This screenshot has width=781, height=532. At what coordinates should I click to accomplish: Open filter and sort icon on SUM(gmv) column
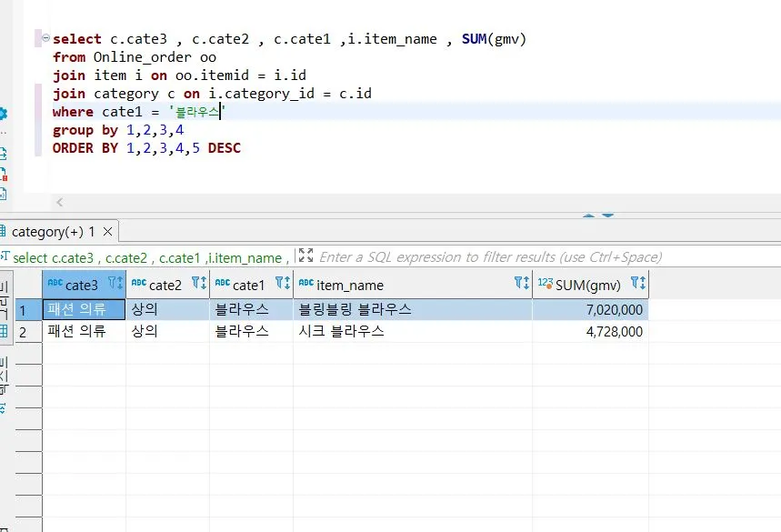pos(638,283)
